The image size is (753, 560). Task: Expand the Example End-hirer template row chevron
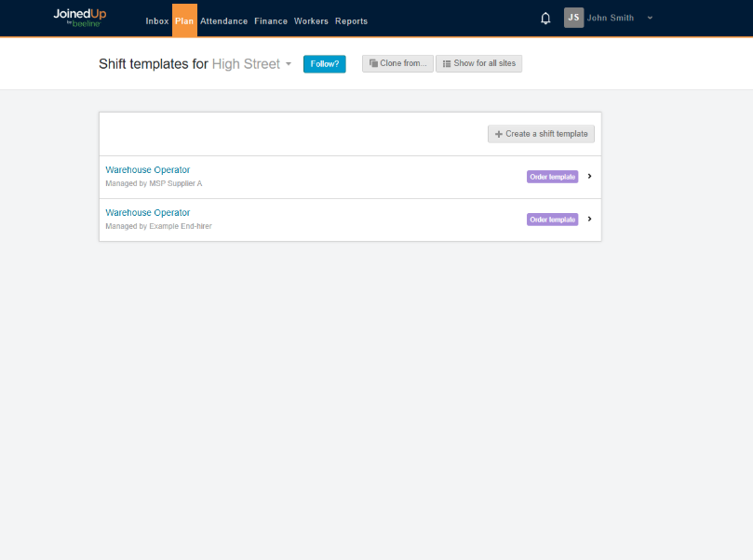click(589, 219)
